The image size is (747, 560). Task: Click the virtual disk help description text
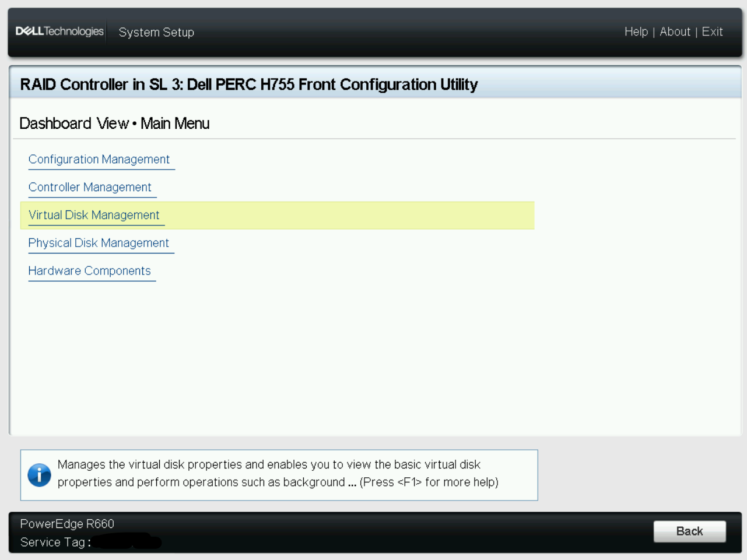(268, 465)
